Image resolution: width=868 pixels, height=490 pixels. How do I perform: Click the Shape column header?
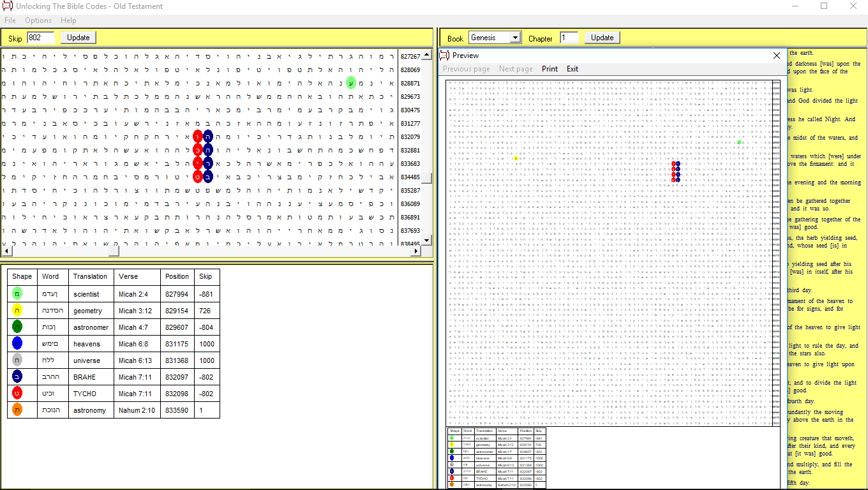click(22, 276)
